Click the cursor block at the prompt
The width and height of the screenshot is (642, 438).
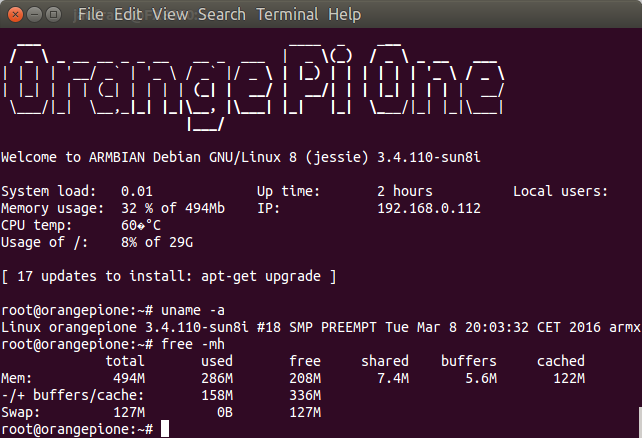tap(165, 429)
